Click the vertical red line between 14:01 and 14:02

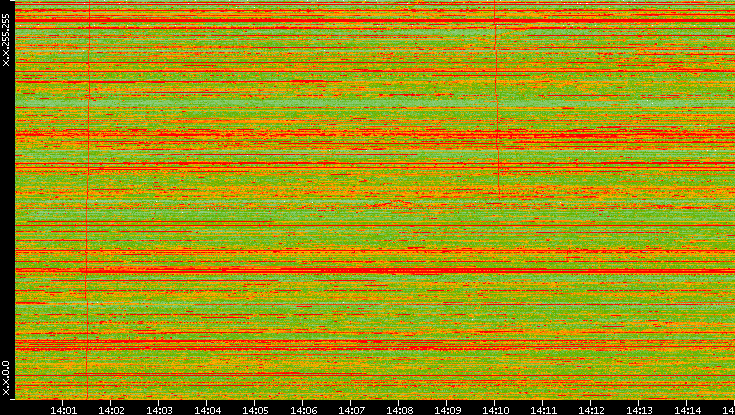coord(88,199)
